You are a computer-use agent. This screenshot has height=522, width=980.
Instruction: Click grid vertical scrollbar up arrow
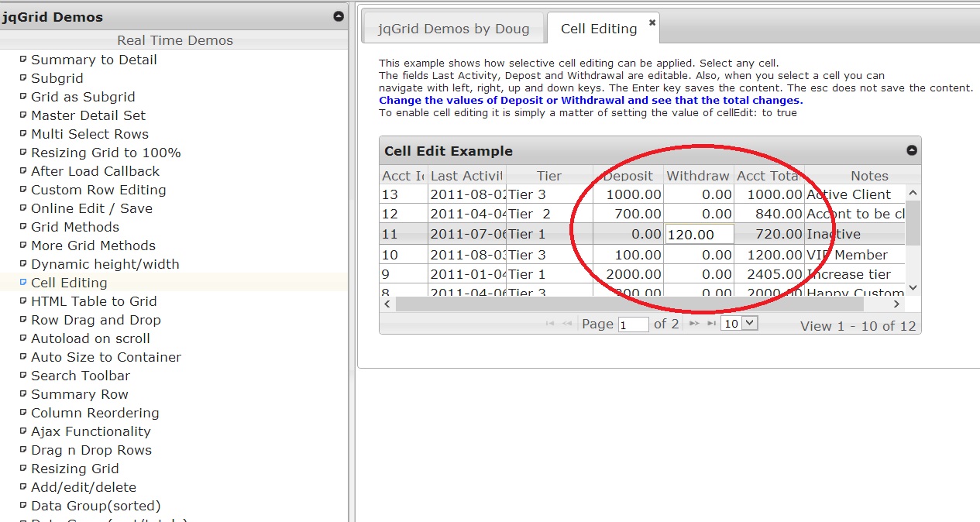tap(913, 192)
